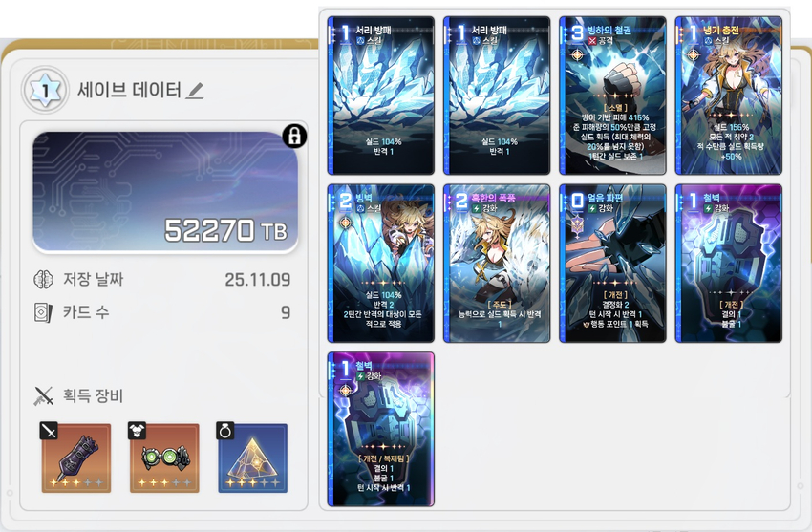Click the star level 1 badge
Viewport: 812px width, 532px height.
45,91
